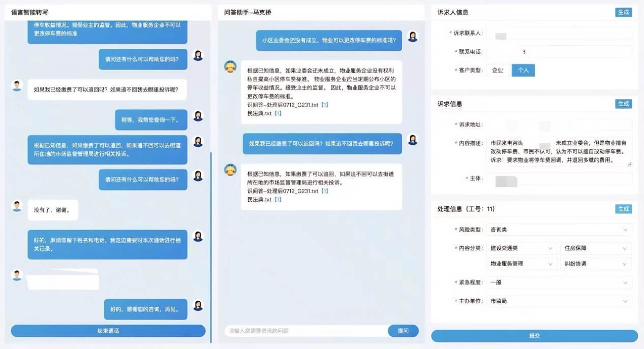This screenshot has width=644, height=349.
Task: Click 生成 in the 诉求信息 section
Action: (623, 104)
